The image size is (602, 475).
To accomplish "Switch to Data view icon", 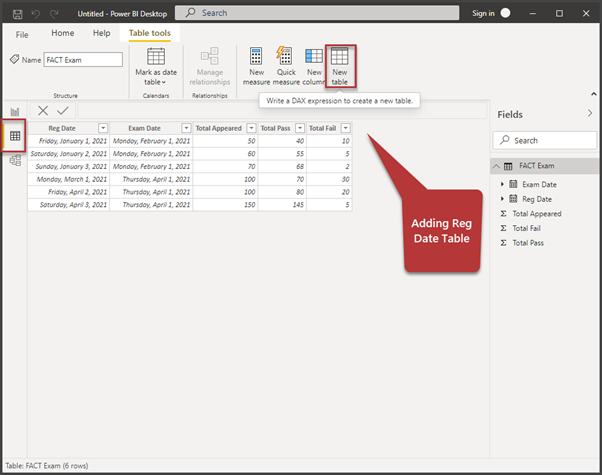I will click(15, 136).
